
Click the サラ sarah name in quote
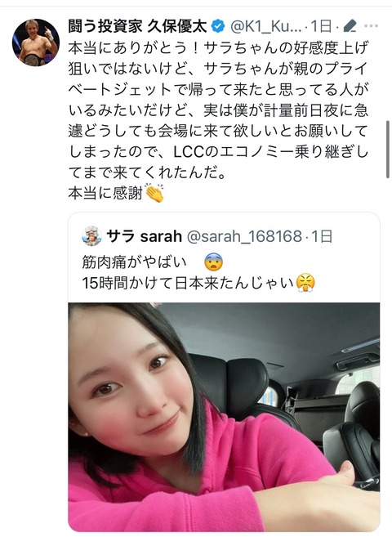pyautogui.click(x=144, y=236)
